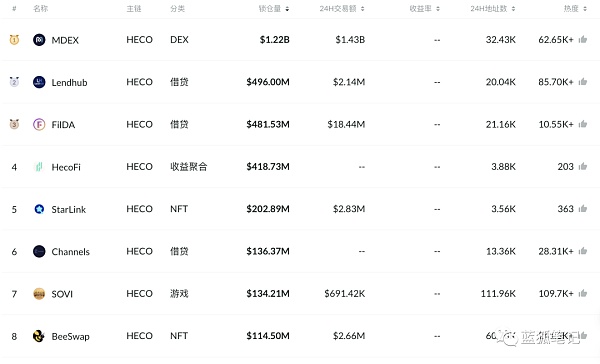Click the SOVI gold coin icon

tap(39, 294)
